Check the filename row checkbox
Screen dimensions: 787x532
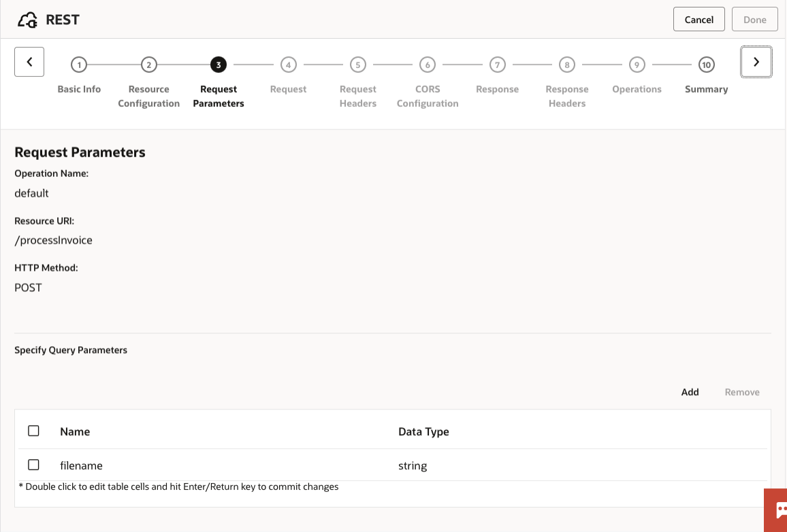click(33, 465)
